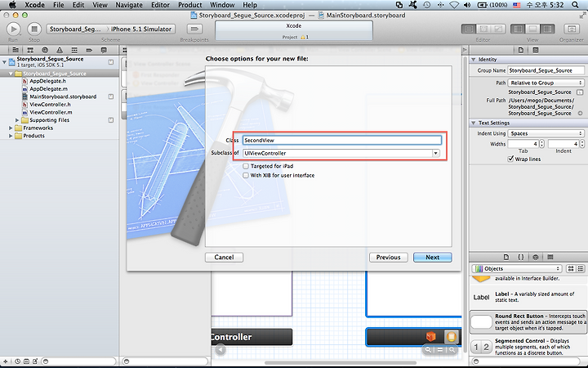Image resolution: width=588 pixels, height=368 pixels.
Task: Open the Edit menu
Action: 78,5
